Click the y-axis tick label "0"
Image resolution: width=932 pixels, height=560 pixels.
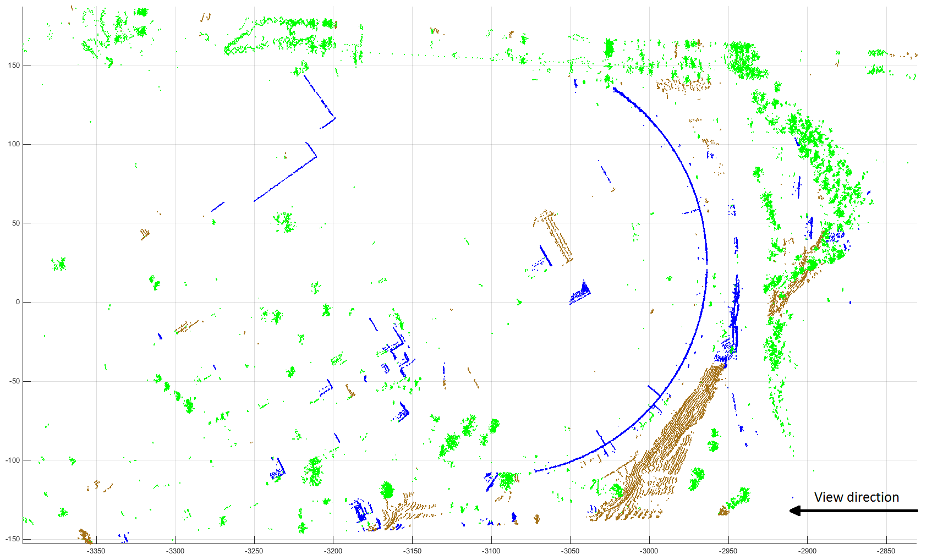click(18, 302)
